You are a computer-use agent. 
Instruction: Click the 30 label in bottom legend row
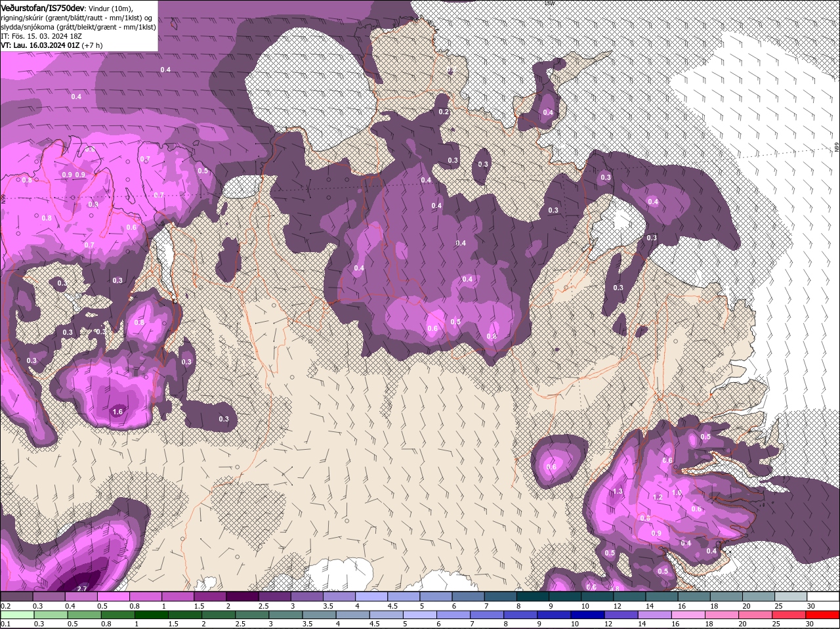coord(810,624)
